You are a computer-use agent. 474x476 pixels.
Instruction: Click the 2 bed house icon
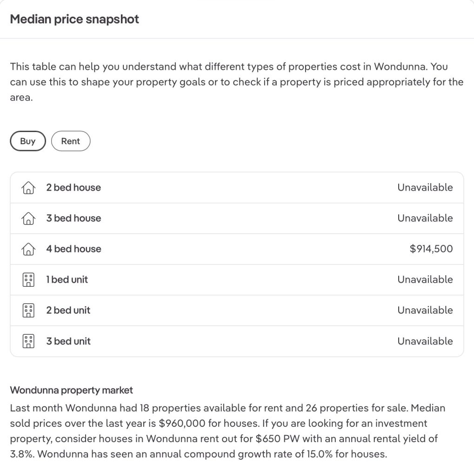(x=28, y=188)
